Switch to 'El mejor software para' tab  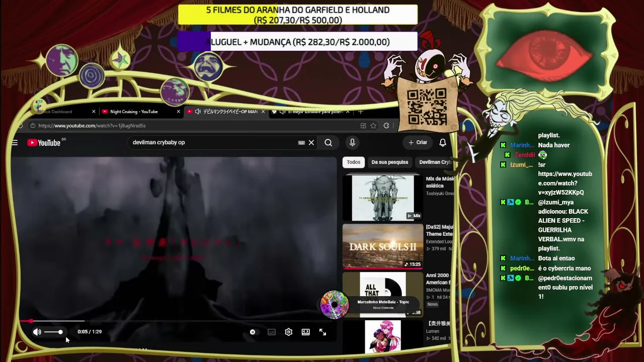311,112
